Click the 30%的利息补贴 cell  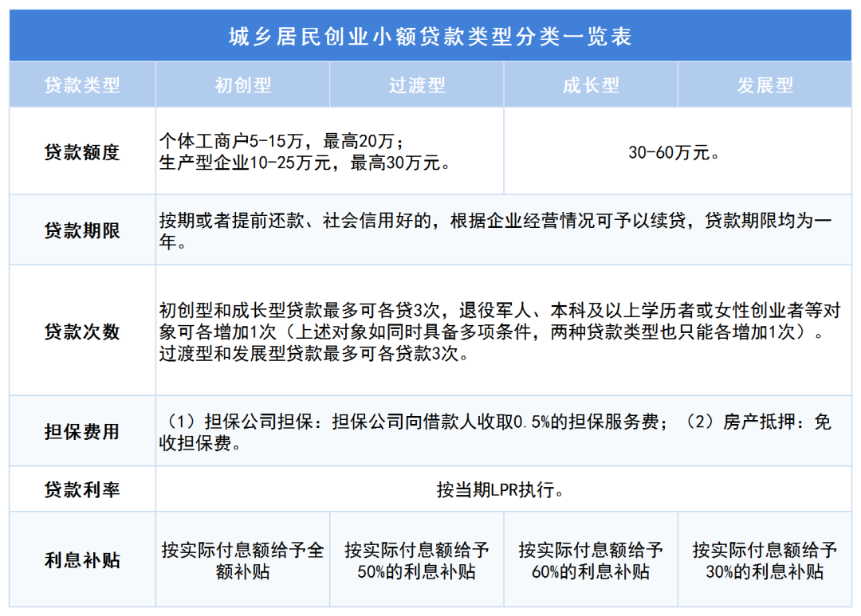coord(765,559)
